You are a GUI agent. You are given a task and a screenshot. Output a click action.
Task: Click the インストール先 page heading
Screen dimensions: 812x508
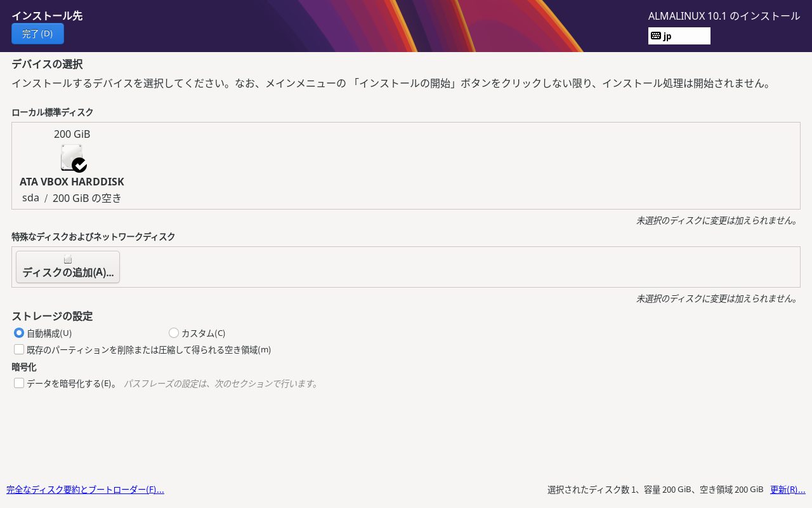[x=47, y=16]
